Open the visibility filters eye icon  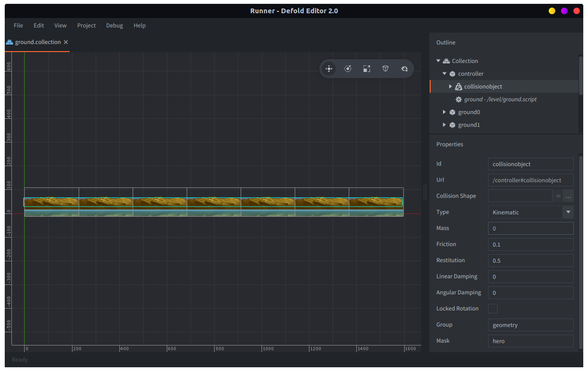405,69
